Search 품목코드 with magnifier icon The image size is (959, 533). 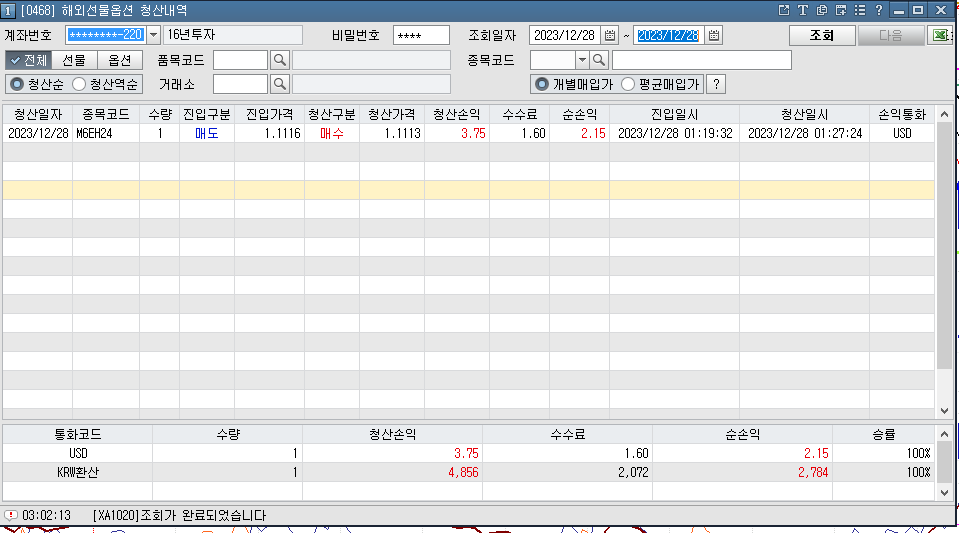pyautogui.click(x=280, y=60)
